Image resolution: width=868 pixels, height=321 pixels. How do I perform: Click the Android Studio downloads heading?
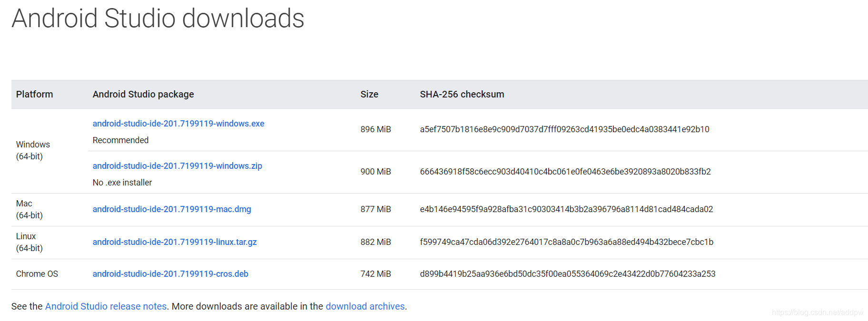pos(158,19)
